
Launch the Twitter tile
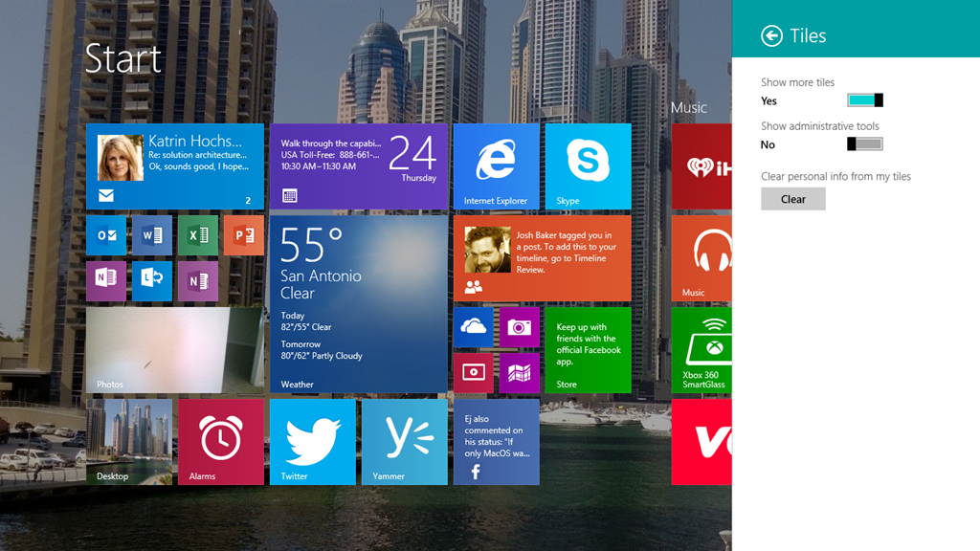tap(313, 442)
